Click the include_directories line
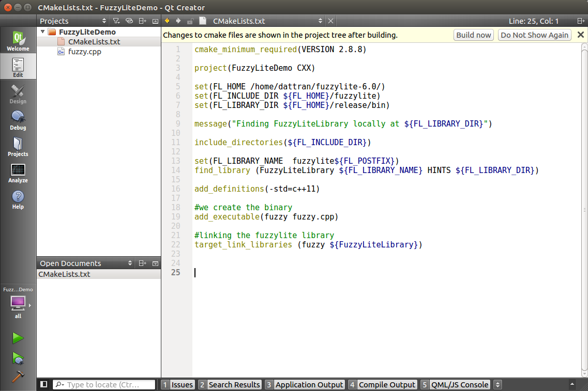The width and height of the screenshot is (588, 391). 282,143
